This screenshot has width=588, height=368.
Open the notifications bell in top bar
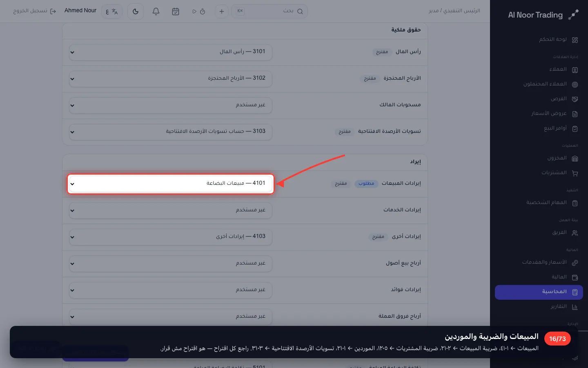(156, 11)
